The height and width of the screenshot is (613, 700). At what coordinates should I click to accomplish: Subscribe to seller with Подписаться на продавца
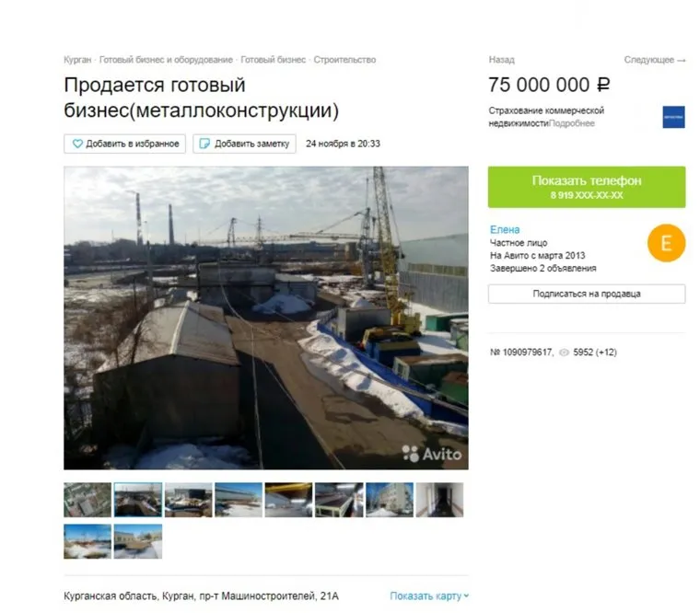pyautogui.click(x=586, y=294)
